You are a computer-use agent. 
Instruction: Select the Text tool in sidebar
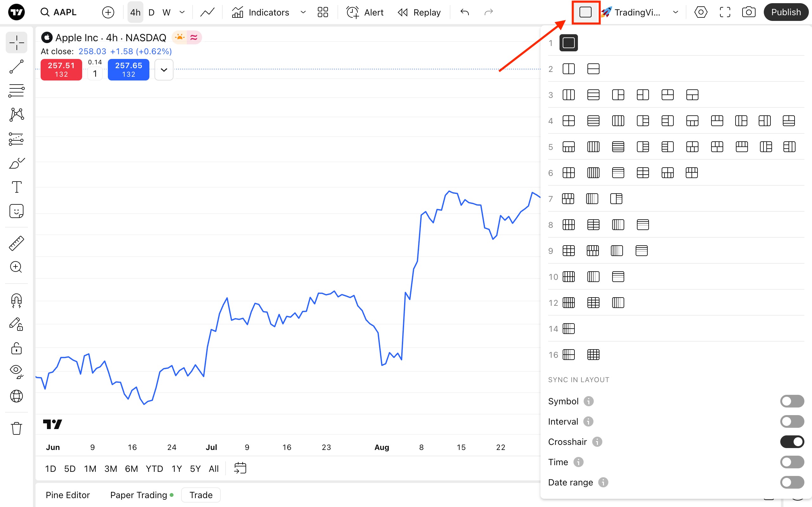(x=16, y=187)
